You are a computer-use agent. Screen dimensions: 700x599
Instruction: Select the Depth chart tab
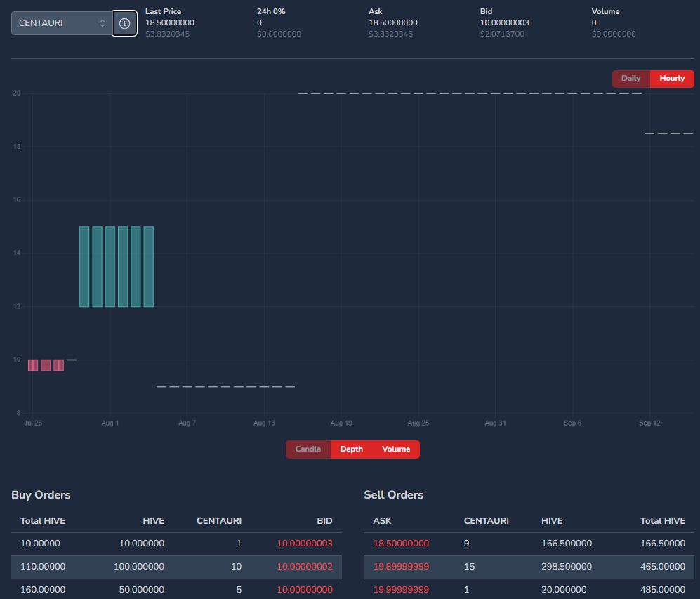point(352,449)
